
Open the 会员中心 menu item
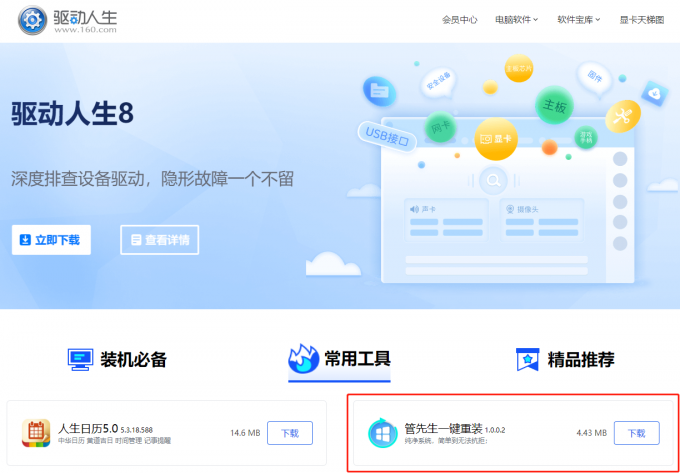(x=460, y=20)
